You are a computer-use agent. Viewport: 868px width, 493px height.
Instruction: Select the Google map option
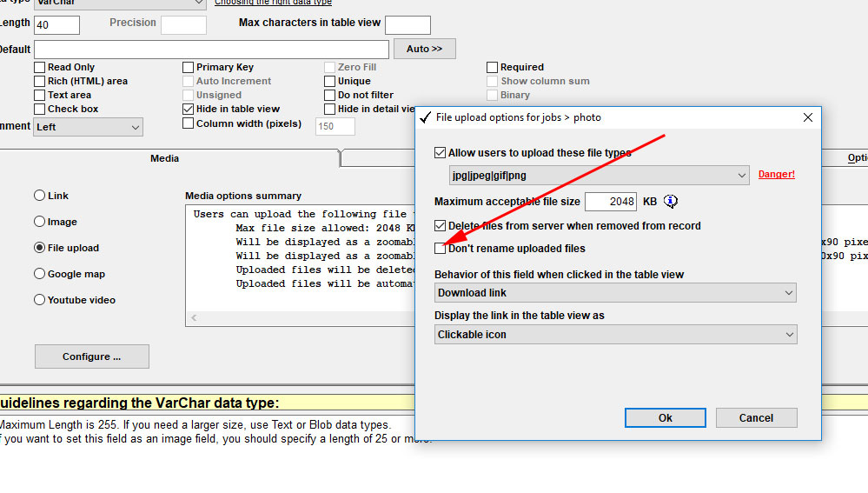(x=39, y=274)
